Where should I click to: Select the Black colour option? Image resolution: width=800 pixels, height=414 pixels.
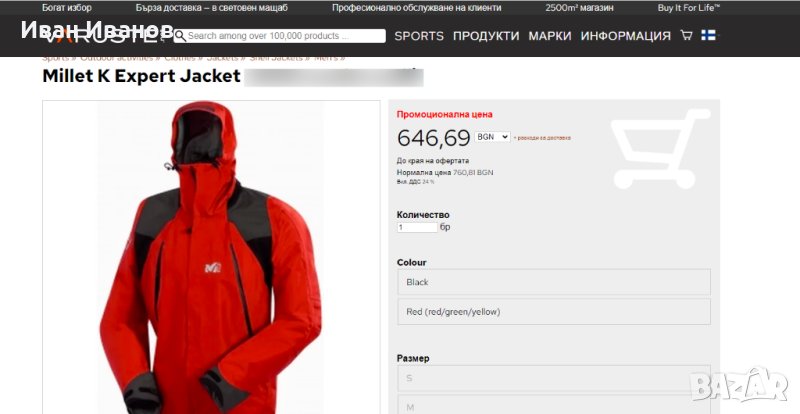pyautogui.click(x=554, y=282)
